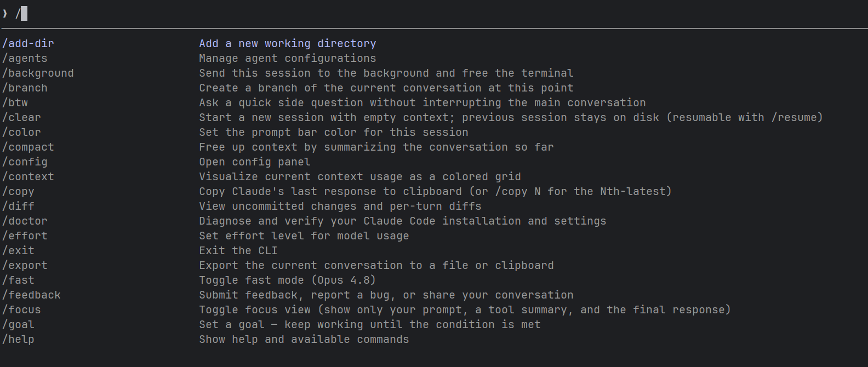Select the /background command
Screen dimensions: 868x367
pyautogui.click(x=38, y=73)
